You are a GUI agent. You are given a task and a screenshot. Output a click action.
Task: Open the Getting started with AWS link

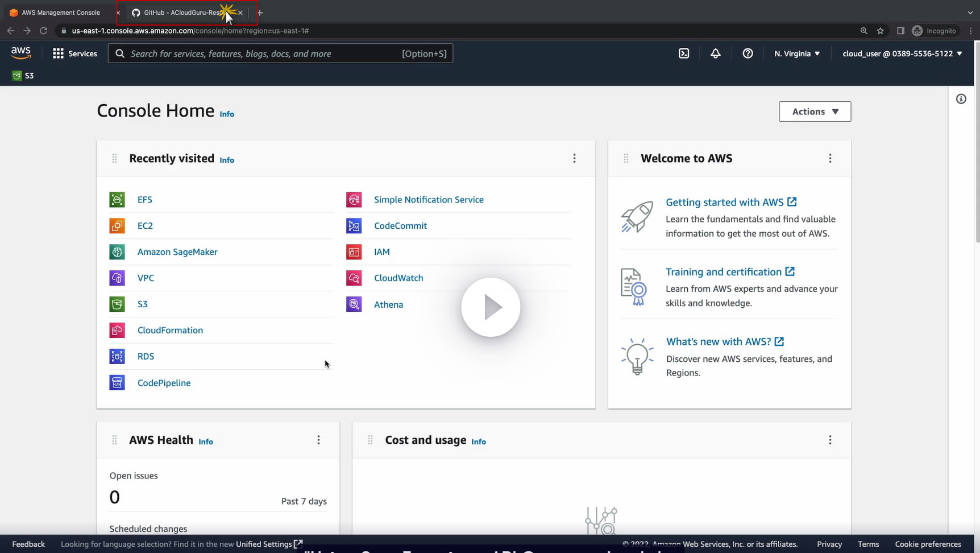pos(731,202)
